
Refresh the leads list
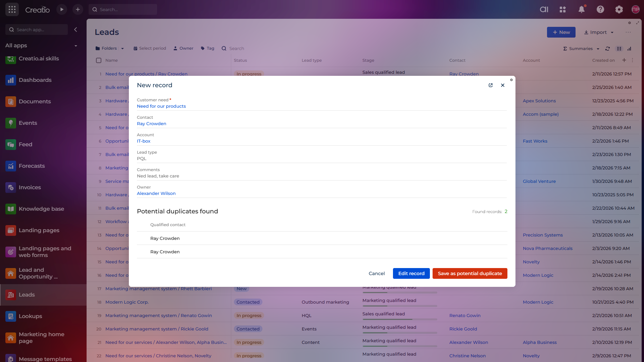point(607,49)
